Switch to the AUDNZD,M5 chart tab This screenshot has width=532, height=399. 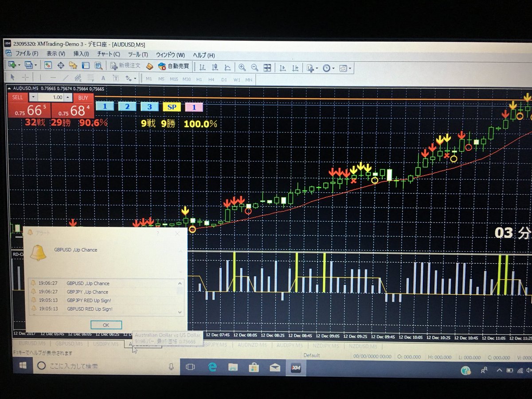(x=252, y=345)
